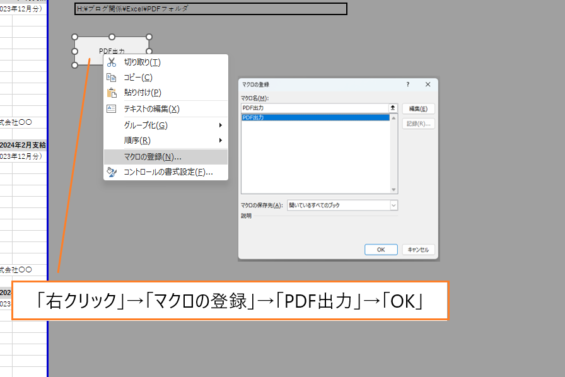565x377 pixels.
Task: Select PDF出力 in the macro list
Action: (x=315, y=117)
